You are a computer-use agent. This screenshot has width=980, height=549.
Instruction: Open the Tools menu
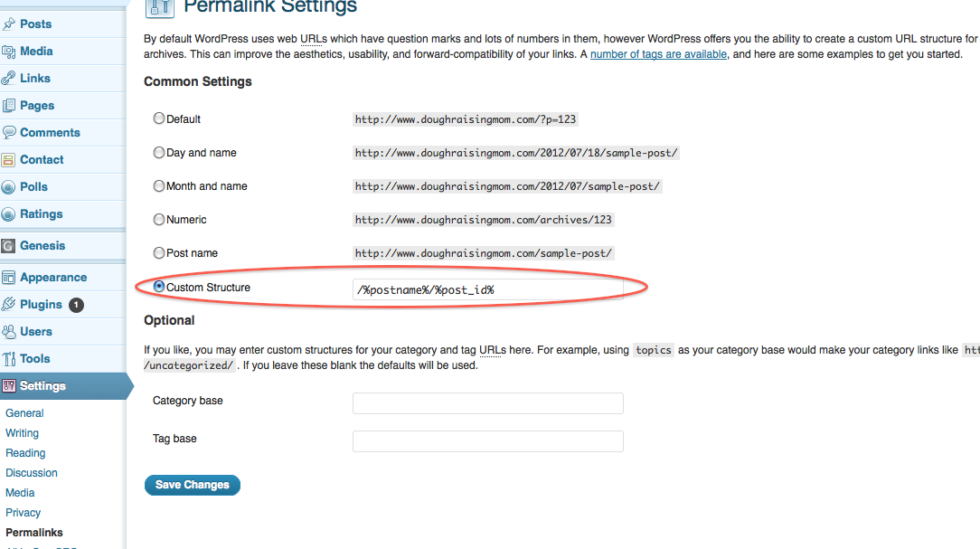pos(35,359)
